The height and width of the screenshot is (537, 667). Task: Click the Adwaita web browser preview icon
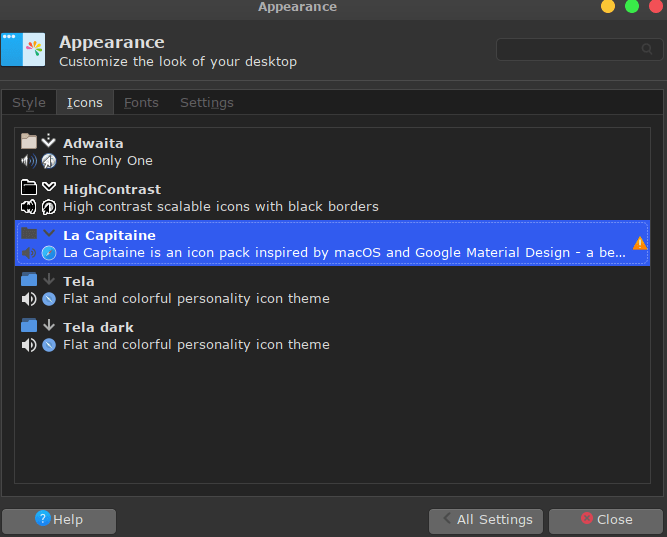49,161
